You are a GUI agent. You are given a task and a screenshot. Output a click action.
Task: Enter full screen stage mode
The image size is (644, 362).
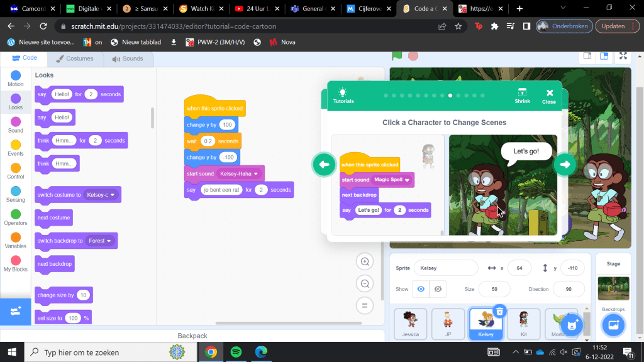pos(623,56)
